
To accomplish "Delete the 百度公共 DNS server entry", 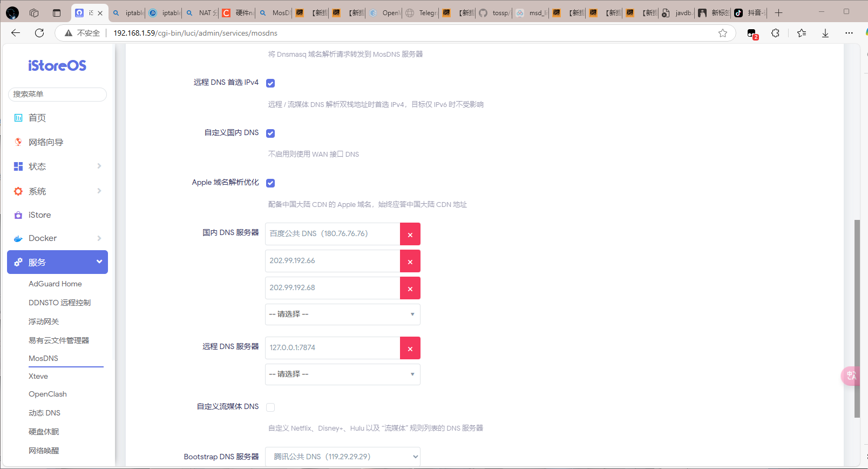I will coord(410,234).
